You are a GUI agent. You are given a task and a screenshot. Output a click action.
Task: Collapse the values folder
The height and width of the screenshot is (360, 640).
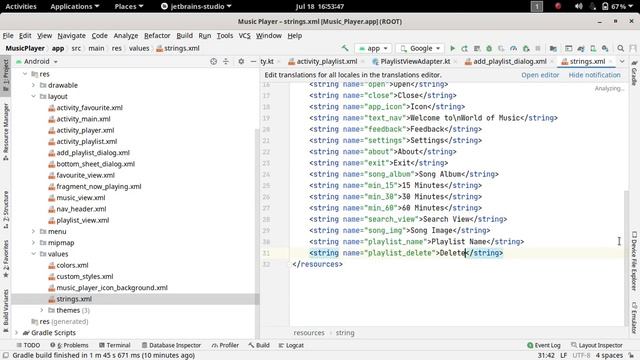(33, 254)
